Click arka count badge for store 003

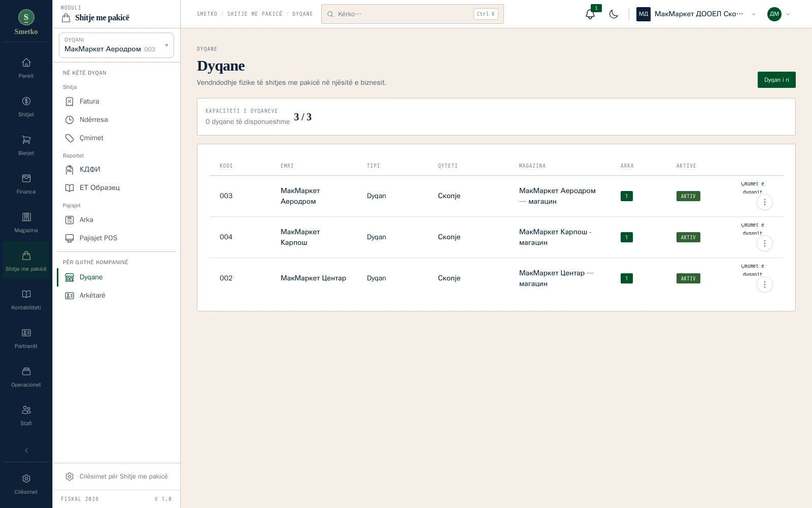[626, 196]
